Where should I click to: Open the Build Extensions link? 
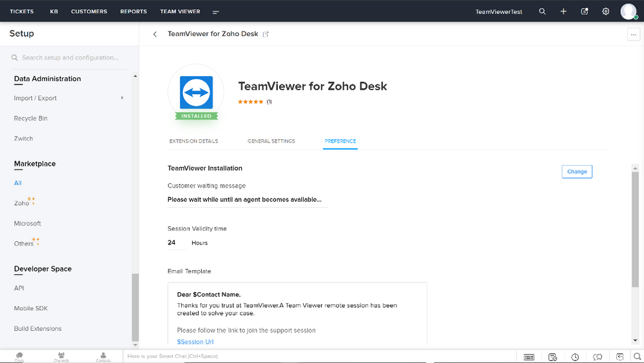(x=38, y=329)
